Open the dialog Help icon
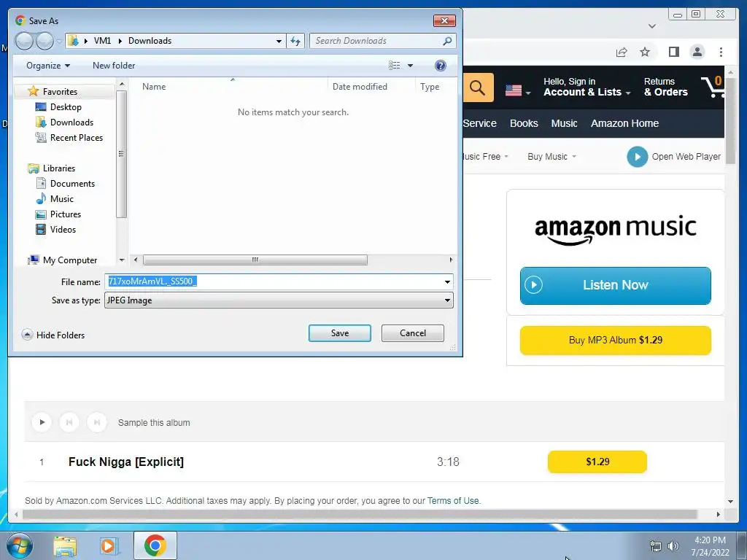This screenshot has width=747, height=560. (x=441, y=65)
